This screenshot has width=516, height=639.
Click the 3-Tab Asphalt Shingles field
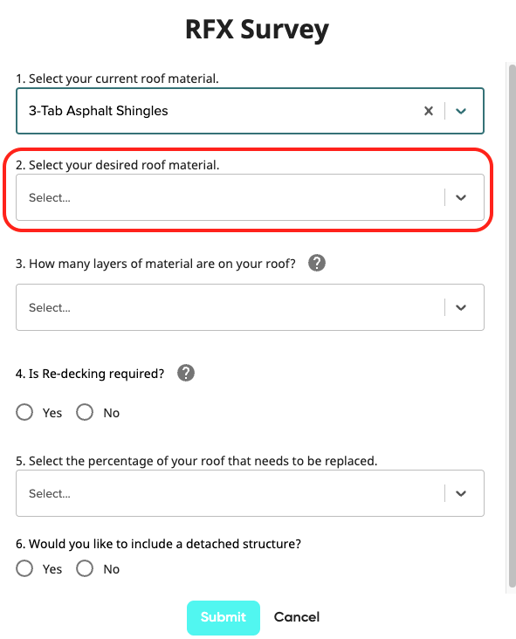[x=250, y=111]
